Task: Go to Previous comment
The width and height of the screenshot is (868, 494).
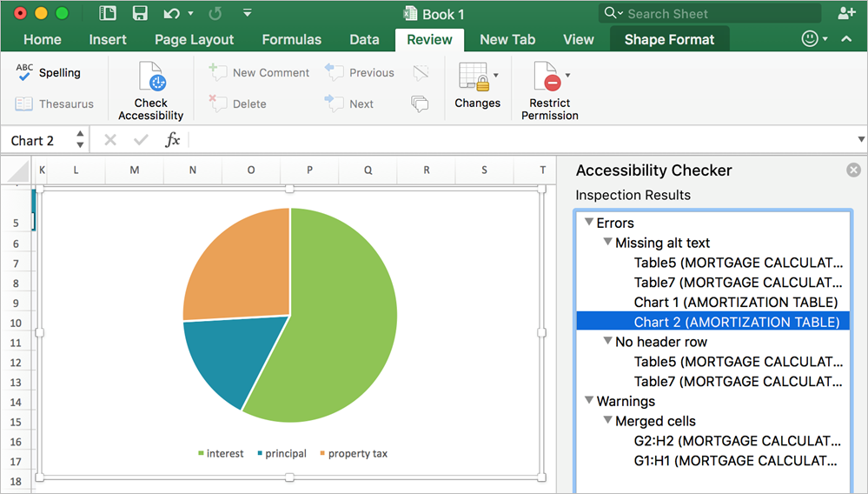Action: coord(360,72)
